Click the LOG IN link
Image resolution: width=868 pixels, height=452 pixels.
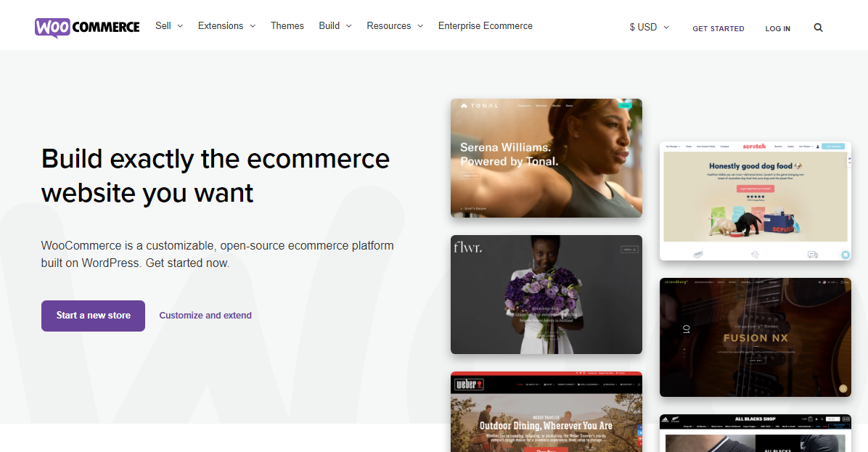click(x=778, y=29)
